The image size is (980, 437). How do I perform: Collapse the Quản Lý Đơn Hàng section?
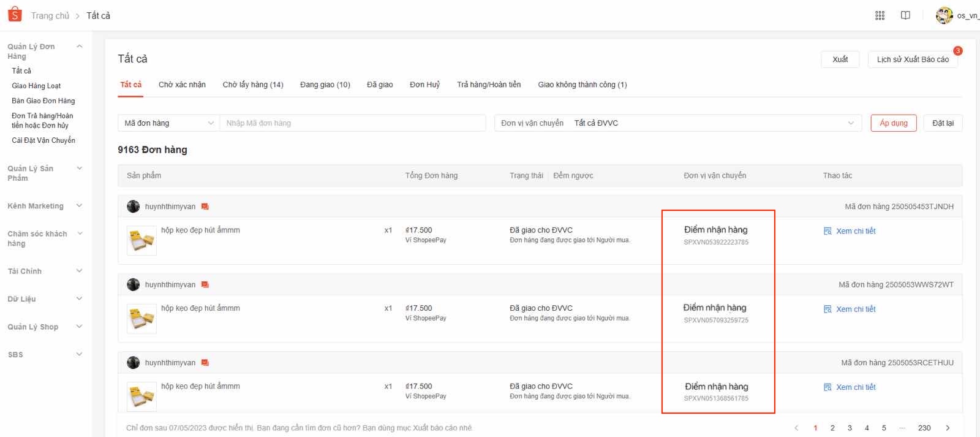(x=79, y=47)
